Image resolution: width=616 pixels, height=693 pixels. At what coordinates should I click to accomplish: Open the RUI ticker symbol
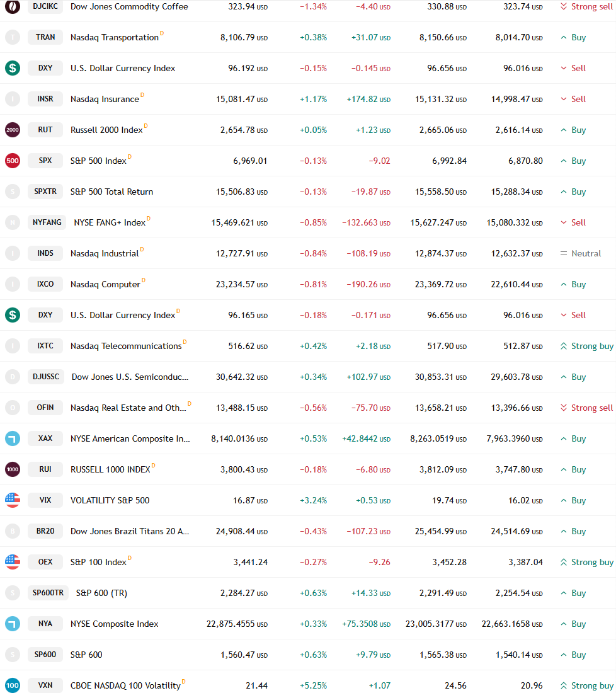45,469
